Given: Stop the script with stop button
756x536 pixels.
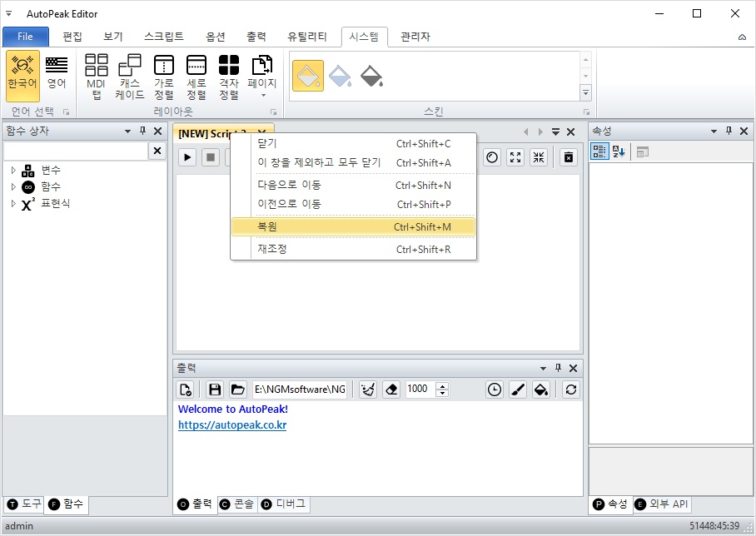Looking at the screenshot, I should [211, 157].
